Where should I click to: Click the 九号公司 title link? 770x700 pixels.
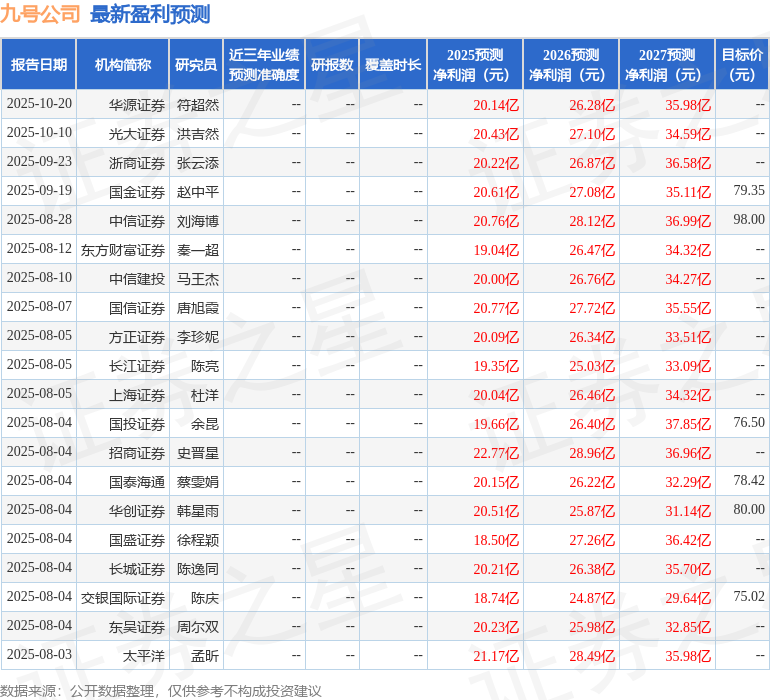41,14
